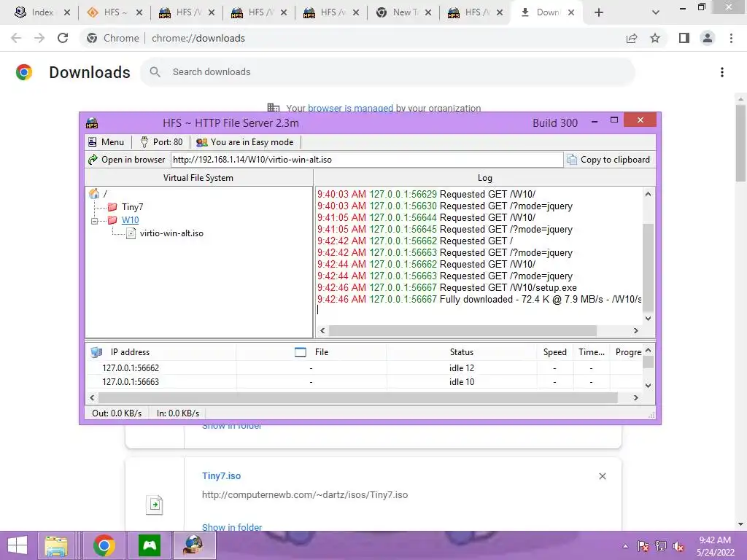Open Chrome's three-dot main menu
This screenshot has height=560, width=747.
tap(731, 38)
